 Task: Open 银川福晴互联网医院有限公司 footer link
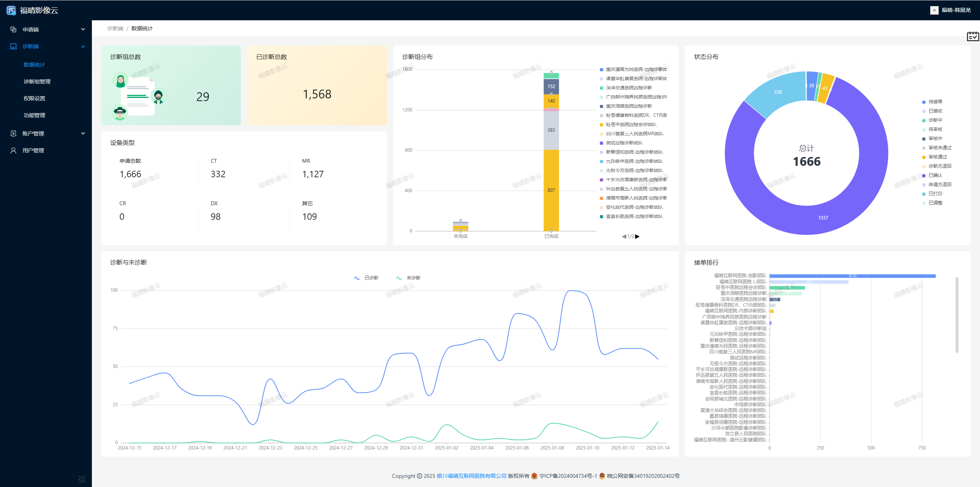pos(471,476)
